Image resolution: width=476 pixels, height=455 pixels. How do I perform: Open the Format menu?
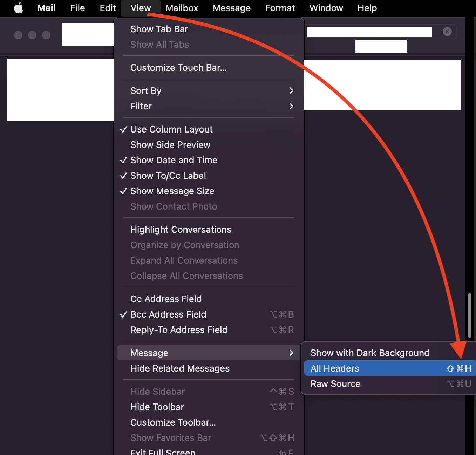coord(280,8)
